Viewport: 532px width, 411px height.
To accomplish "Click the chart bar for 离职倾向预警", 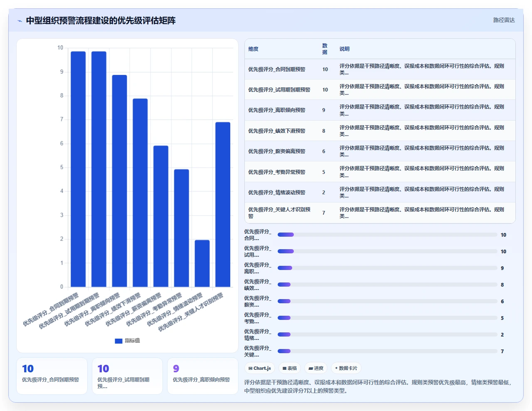I will pos(119,181).
